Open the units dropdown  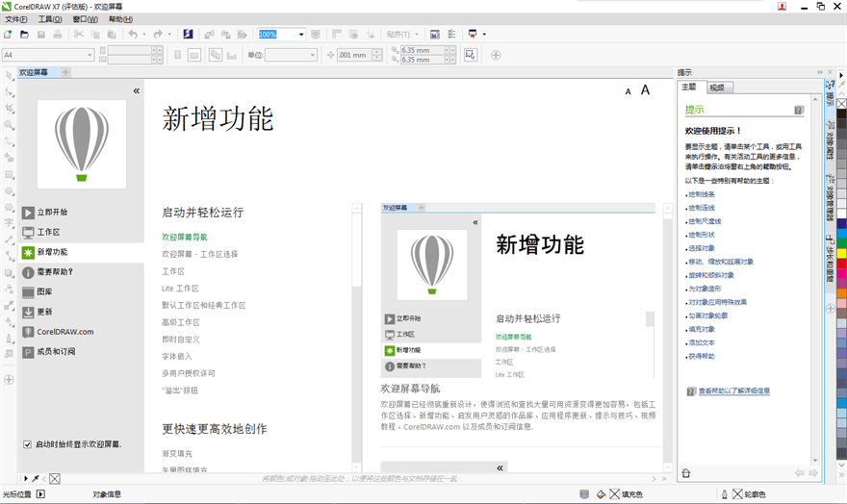(x=312, y=55)
